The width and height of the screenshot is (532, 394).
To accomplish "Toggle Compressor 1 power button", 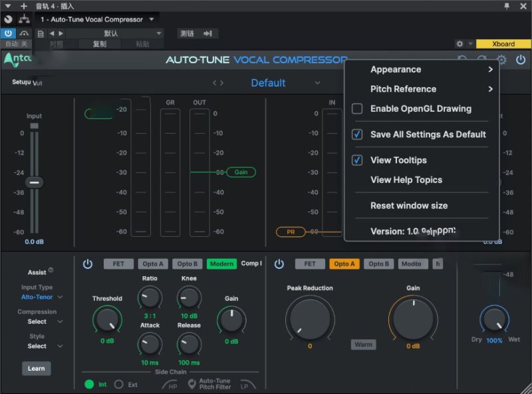I will coord(88,264).
